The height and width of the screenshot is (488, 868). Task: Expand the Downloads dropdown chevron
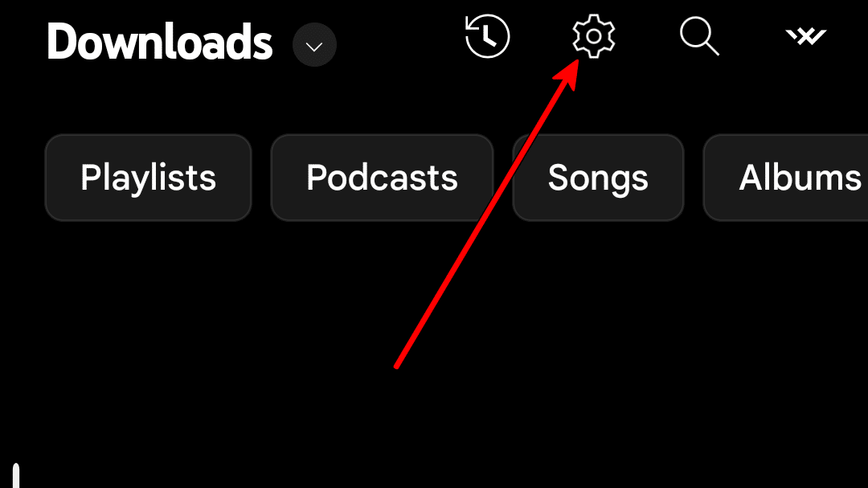[314, 45]
